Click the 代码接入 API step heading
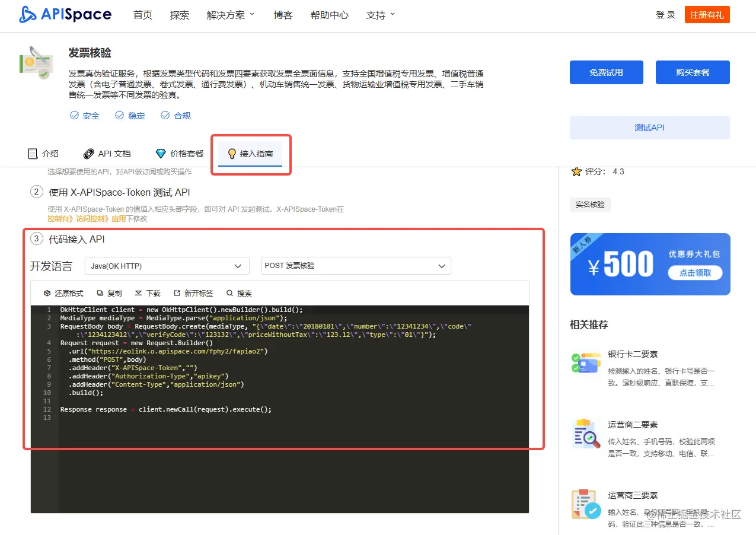Screen dimensions: 756x535 76,239
